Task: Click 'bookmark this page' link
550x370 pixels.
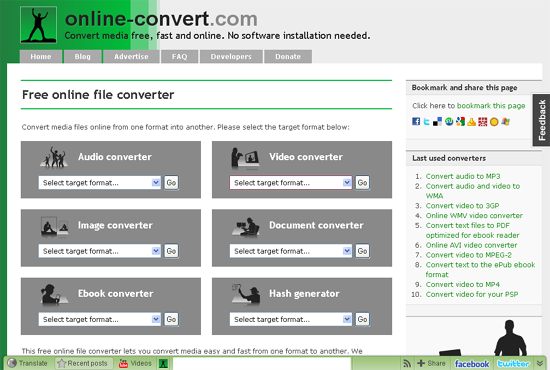Action: (491, 106)
